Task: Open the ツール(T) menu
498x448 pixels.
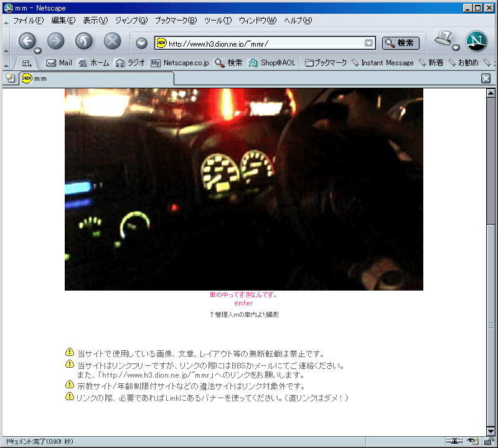Action: (x=218, y=21)
